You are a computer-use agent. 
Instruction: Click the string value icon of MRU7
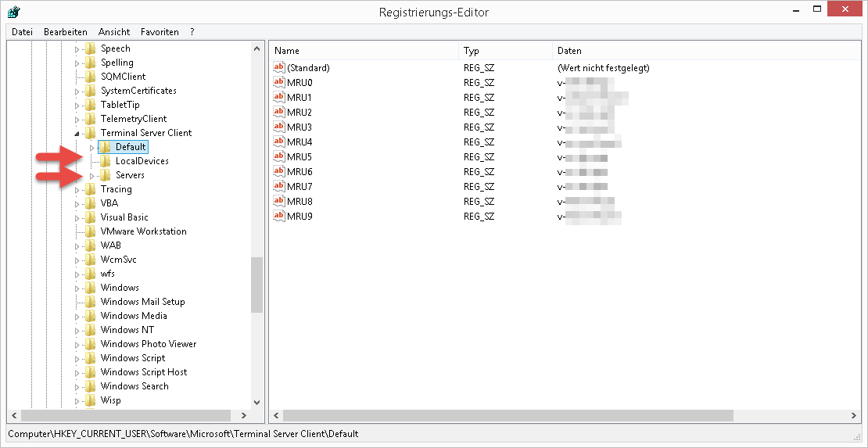[x=279, y=186]
